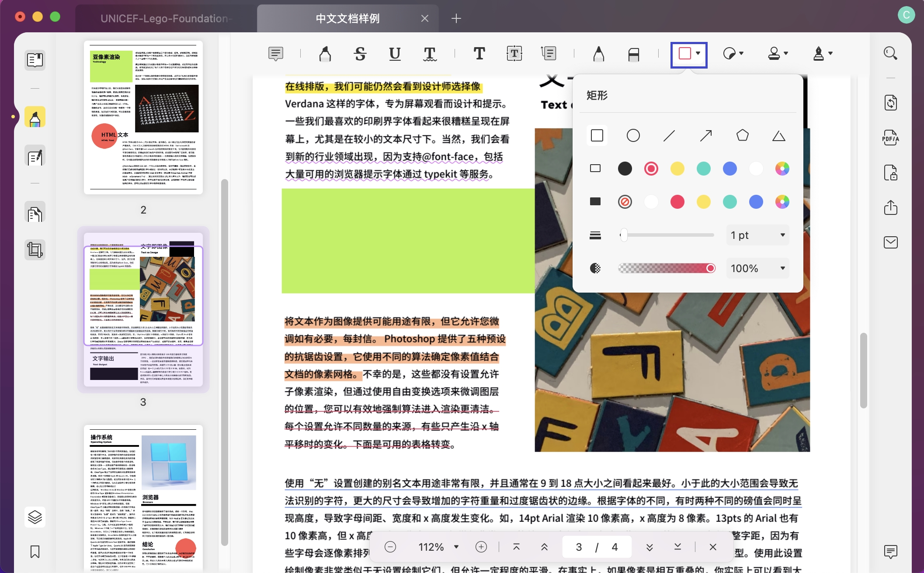Viewport: 924px width, 573px height.
Task: Close the 中文文档样例 tab
Action: pyautogui.click(x=425, y=18)
